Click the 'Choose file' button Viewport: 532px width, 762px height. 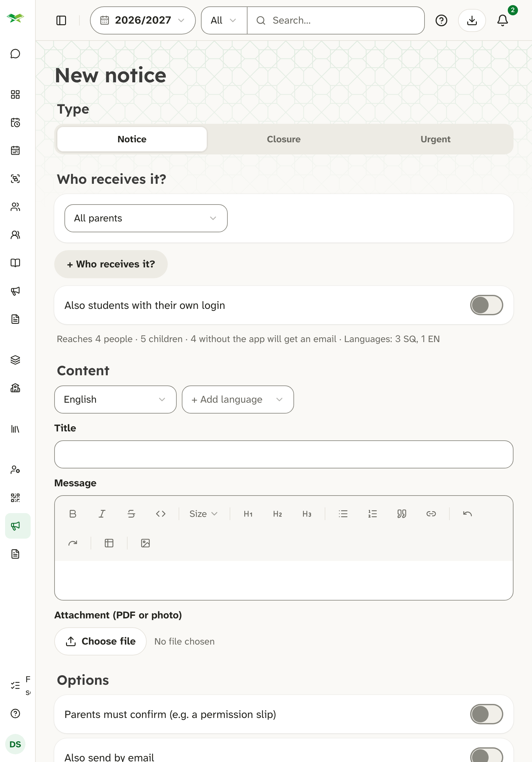(100, 641)
